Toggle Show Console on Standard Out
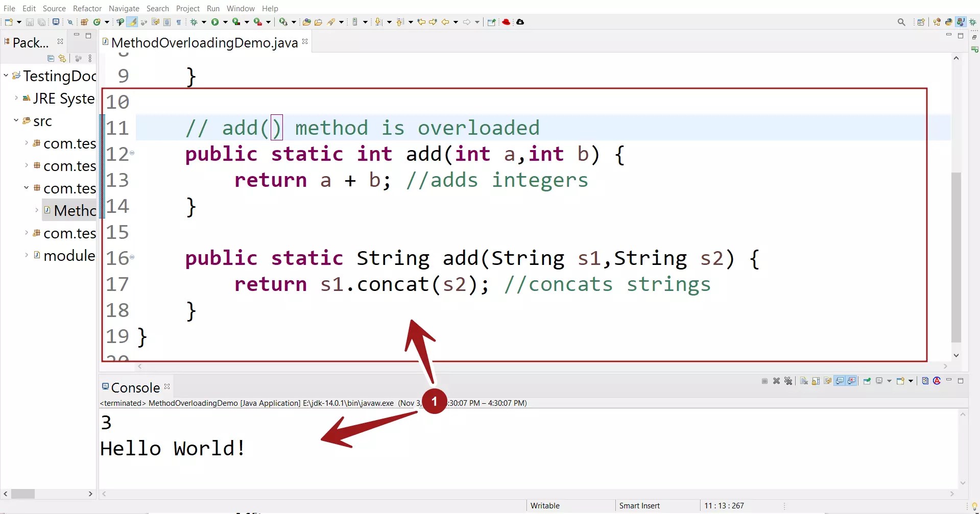The width and height of the screenshot is (980, 514). [x=840, y=381]
